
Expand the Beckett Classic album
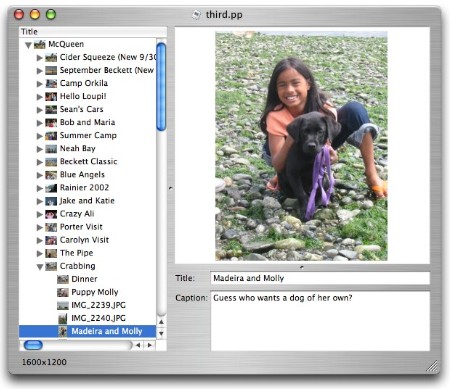click(x=39, y=162)
